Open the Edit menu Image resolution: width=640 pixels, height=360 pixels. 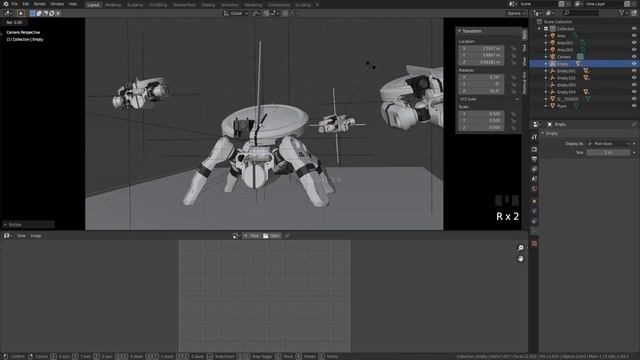coord(26,4)
